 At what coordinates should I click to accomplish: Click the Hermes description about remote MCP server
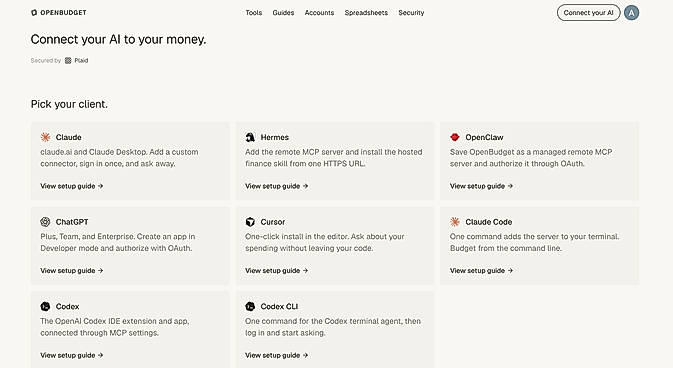point(333,158)
